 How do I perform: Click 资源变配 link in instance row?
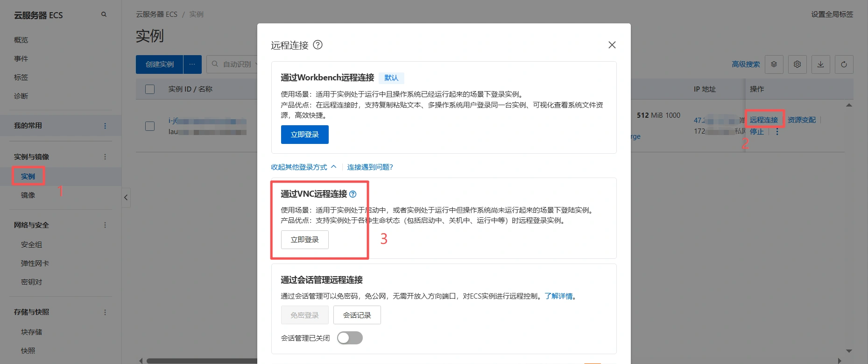[x=802, y=120]
